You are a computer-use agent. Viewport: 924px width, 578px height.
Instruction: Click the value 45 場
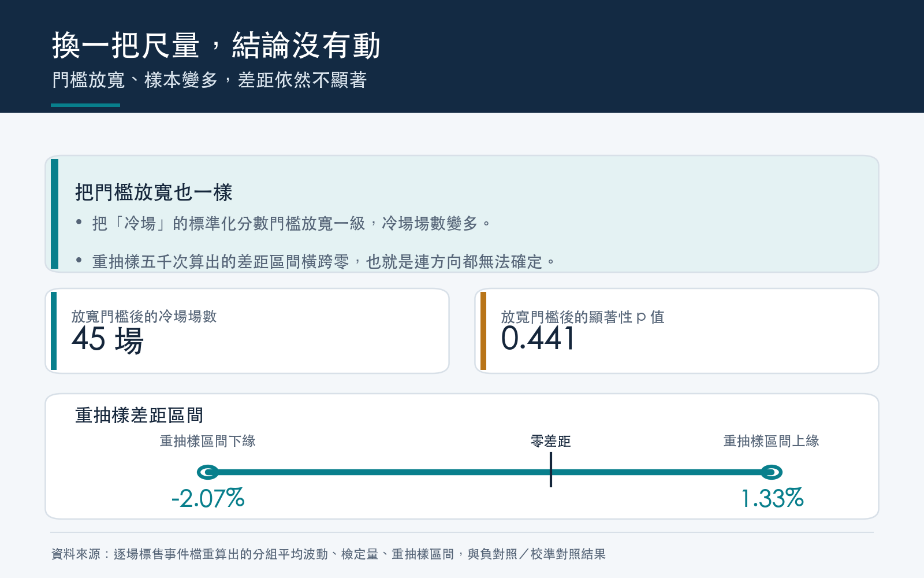(107, 340)
